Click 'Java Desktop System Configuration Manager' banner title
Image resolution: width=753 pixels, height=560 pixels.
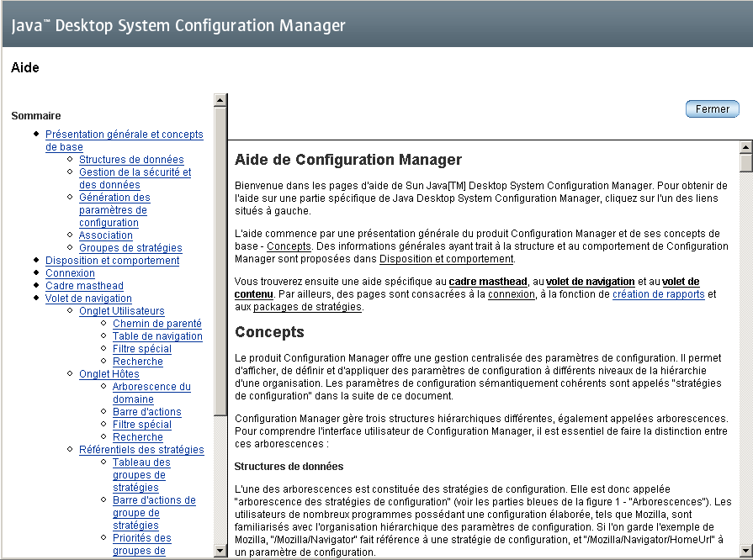(x=178, y=25)
